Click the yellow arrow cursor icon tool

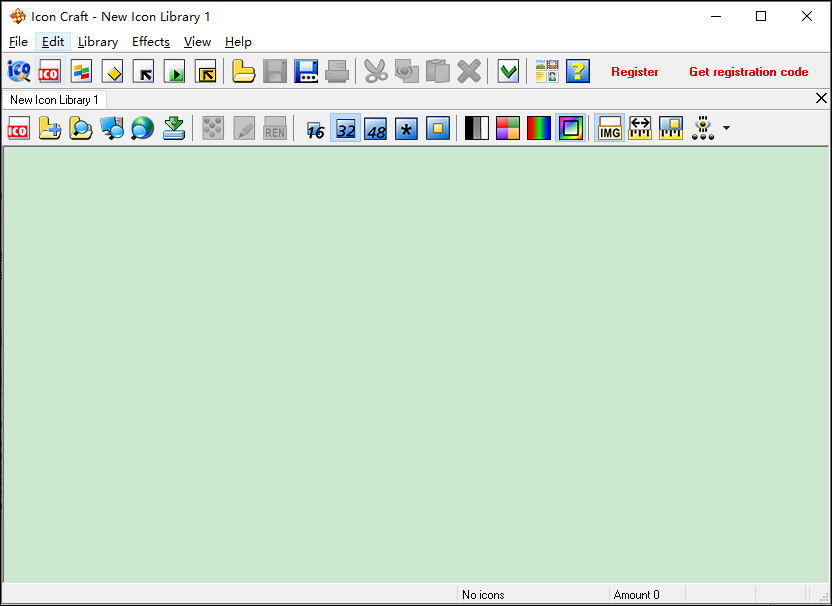[x=205, y=71]
